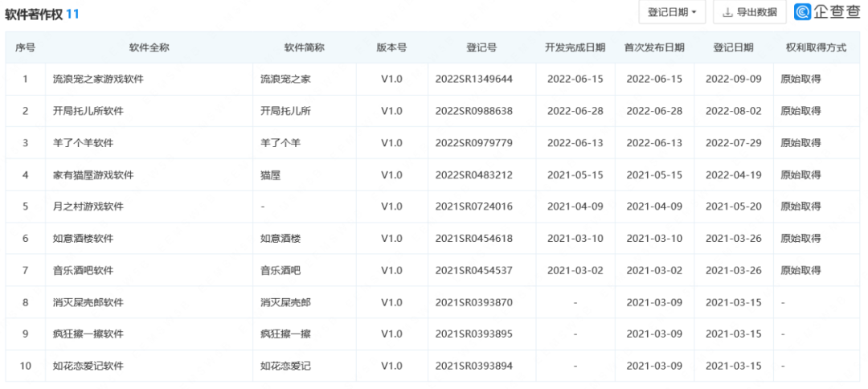Click the short name 猫屋

(x=271, y=175)
